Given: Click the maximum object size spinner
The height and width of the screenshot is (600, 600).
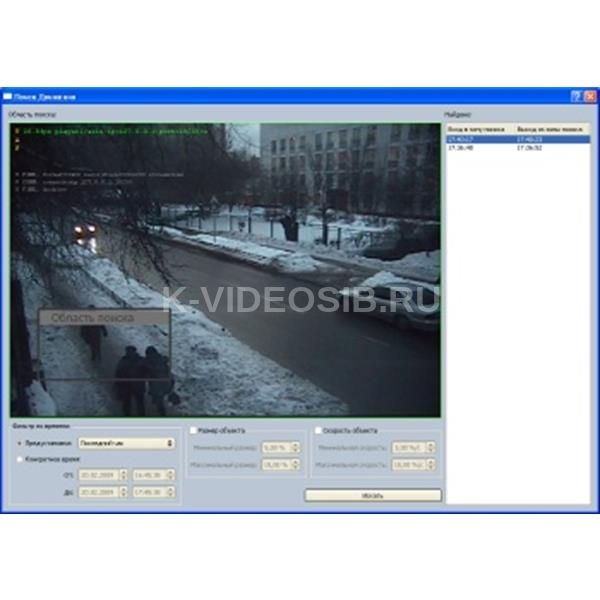Looking at the screenshot, I should (279, 465).
